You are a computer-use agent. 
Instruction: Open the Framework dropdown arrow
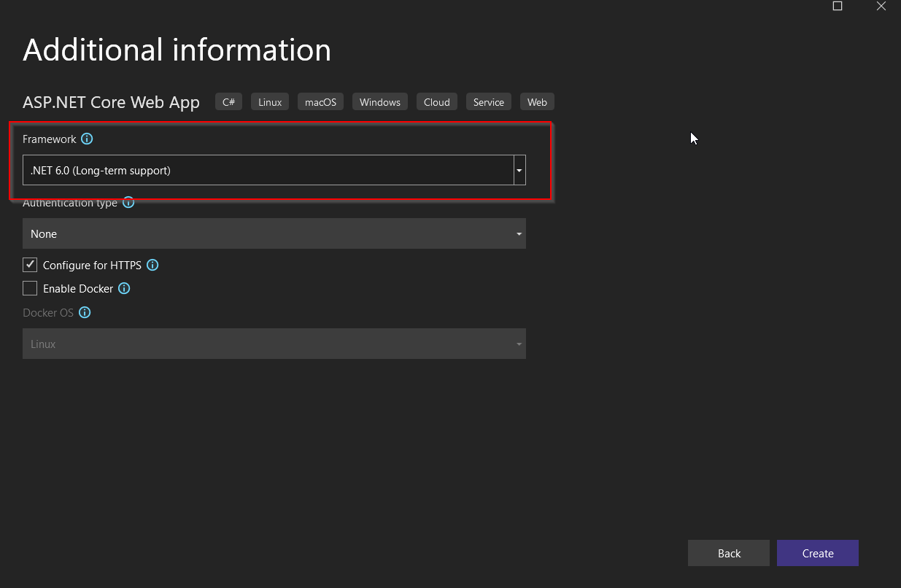click(519, 170)
